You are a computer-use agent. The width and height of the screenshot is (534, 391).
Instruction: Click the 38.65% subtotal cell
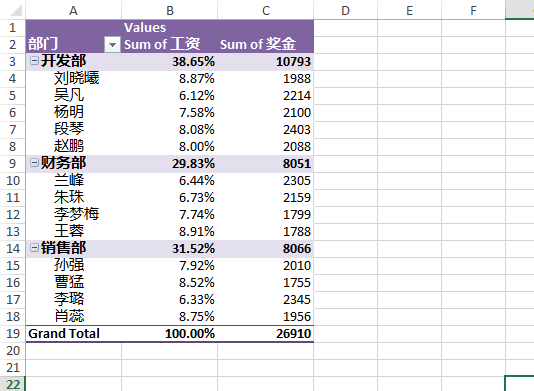[x=170, y=61]
